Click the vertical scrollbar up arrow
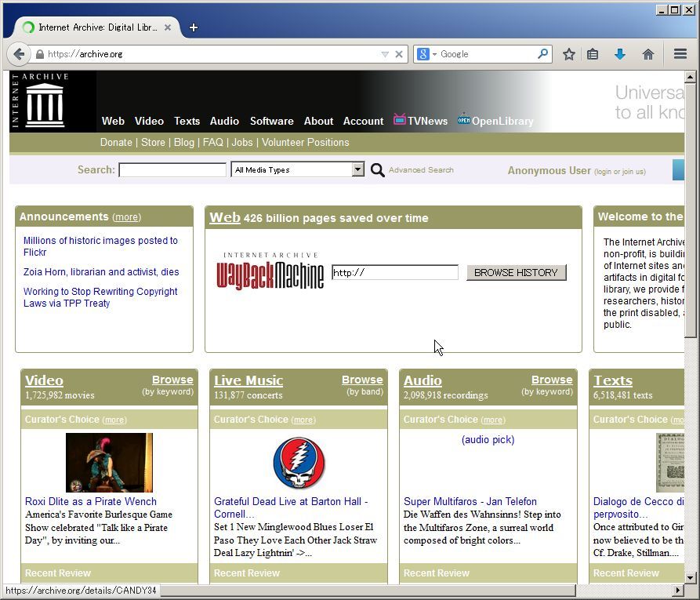Screen dimensions: 700x600 (x=690, y=78)
